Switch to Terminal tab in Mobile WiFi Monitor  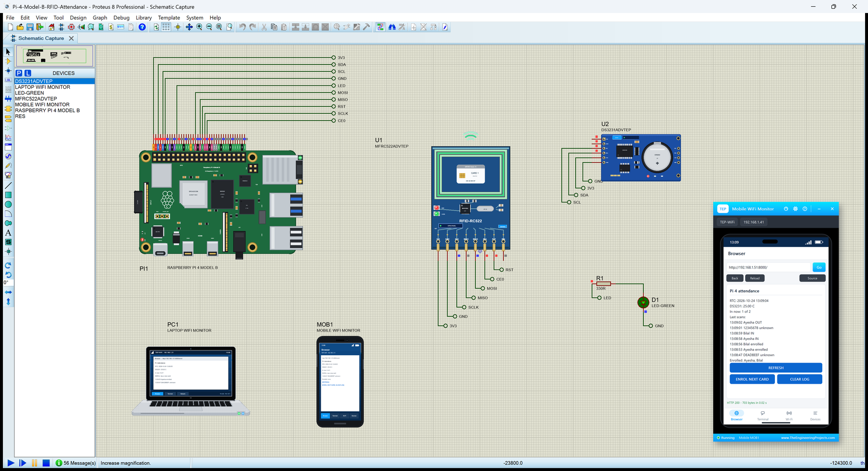[x=763, y=415]
